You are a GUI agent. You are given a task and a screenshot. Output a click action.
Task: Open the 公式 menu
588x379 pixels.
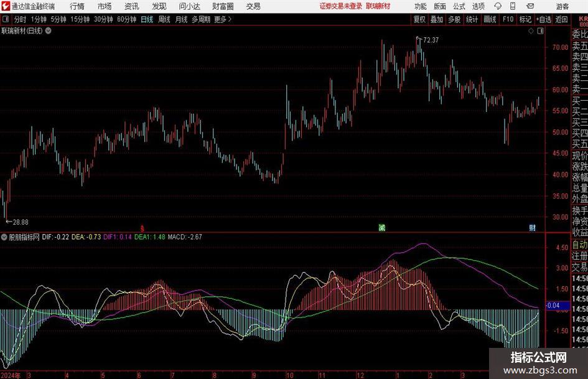[459, 6]
